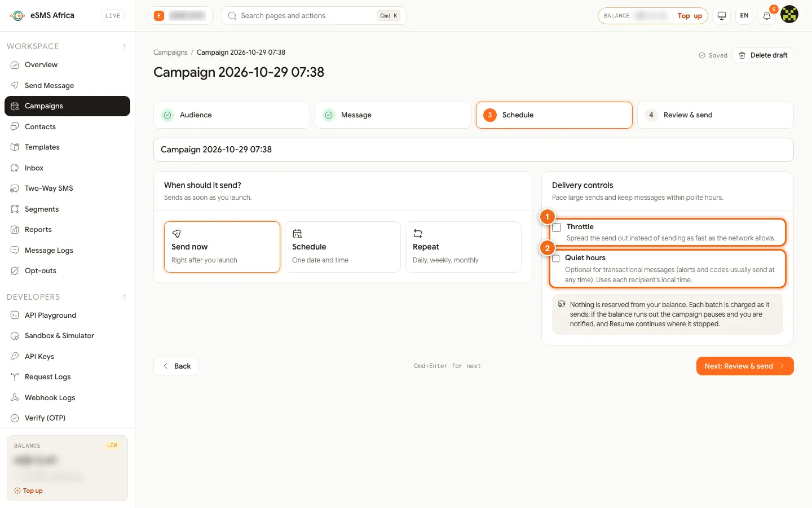Open Sandbox & Simulator in the sidebar

67,336
